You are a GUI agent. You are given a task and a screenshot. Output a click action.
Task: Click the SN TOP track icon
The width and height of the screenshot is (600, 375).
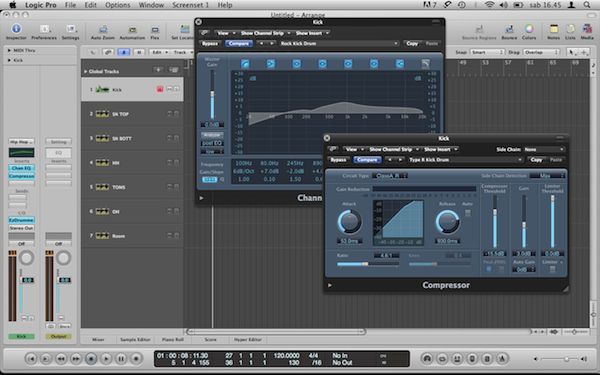(x=102, y=114)
